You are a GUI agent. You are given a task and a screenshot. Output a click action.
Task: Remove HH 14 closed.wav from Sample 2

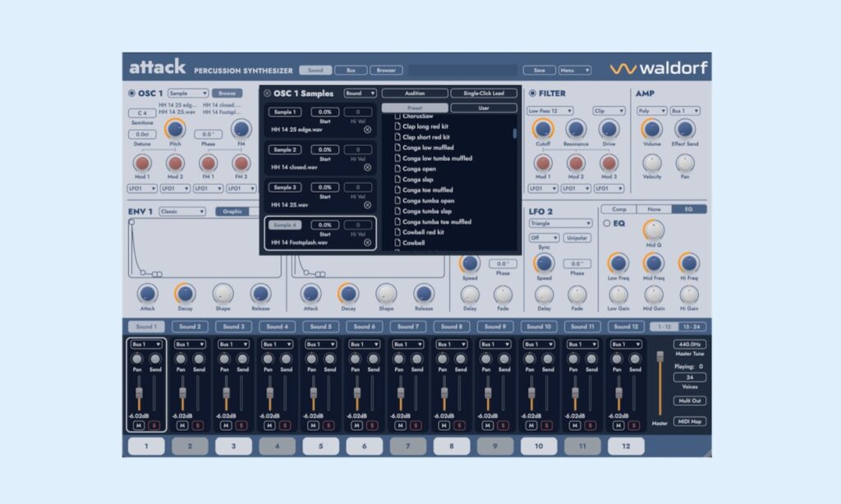pos(367,167)
